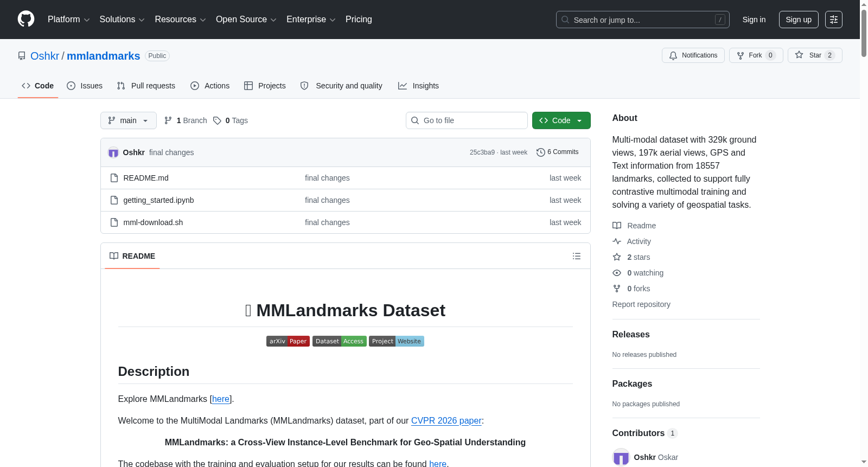Switch to the Actions tab
868x467 pixels.
[x=210, y=86]
